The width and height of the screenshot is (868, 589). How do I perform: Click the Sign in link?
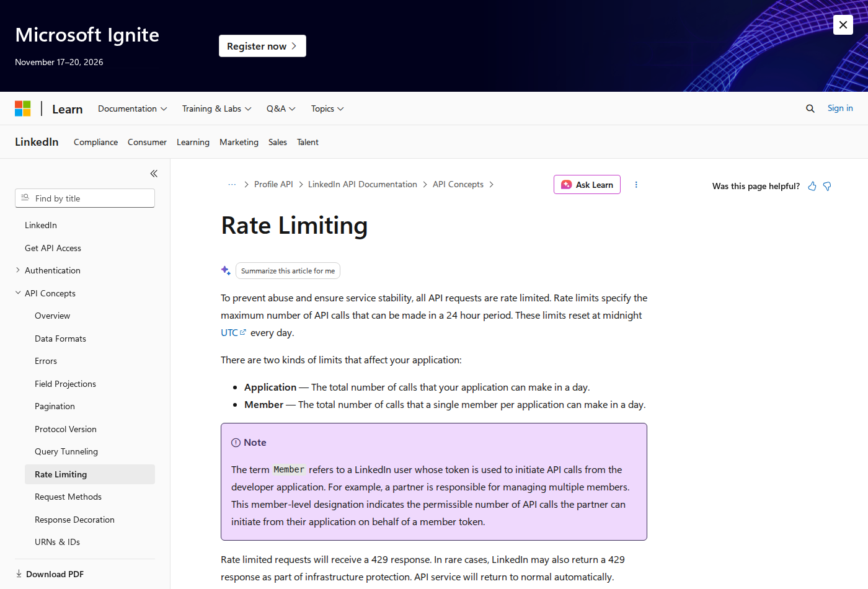coord(840,108)
